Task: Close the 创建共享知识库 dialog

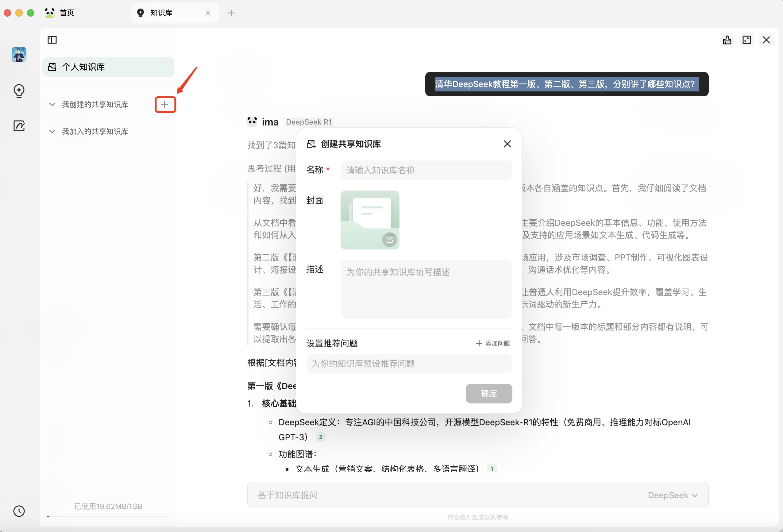Action: point(507,144)
